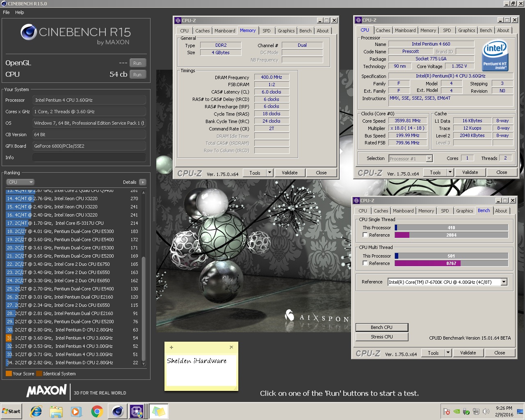Open the Action Center flag tray icon
This screenshot has height=420, width=525.
(447, 411)
